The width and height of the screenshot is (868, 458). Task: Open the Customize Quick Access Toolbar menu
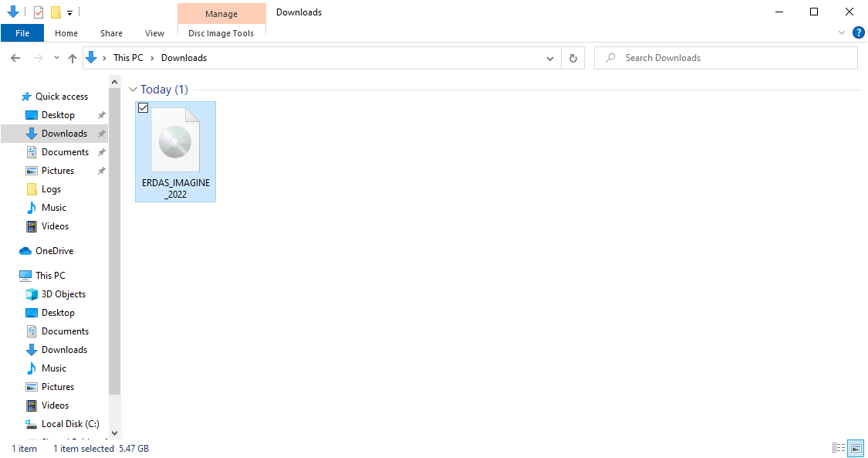click(69, 12)
